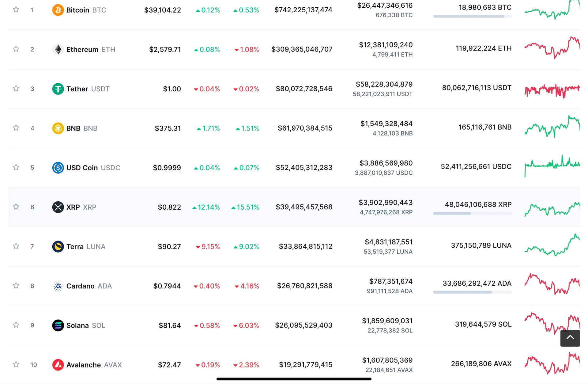Screen dimensions: 588x384
Task: Add Bitcoin to watchlist with star
Action: 16,10
